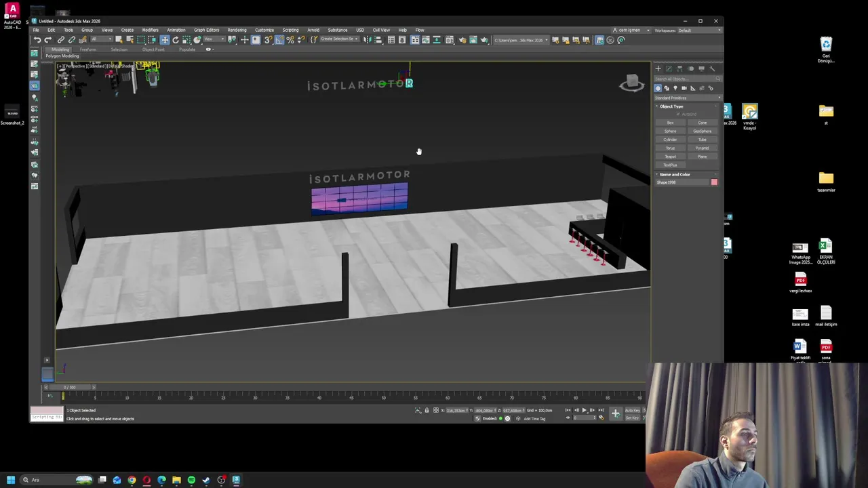868x488 pixels.
Task: Open the View reference coordinate dropdown
Action: (x=214, y=39)
